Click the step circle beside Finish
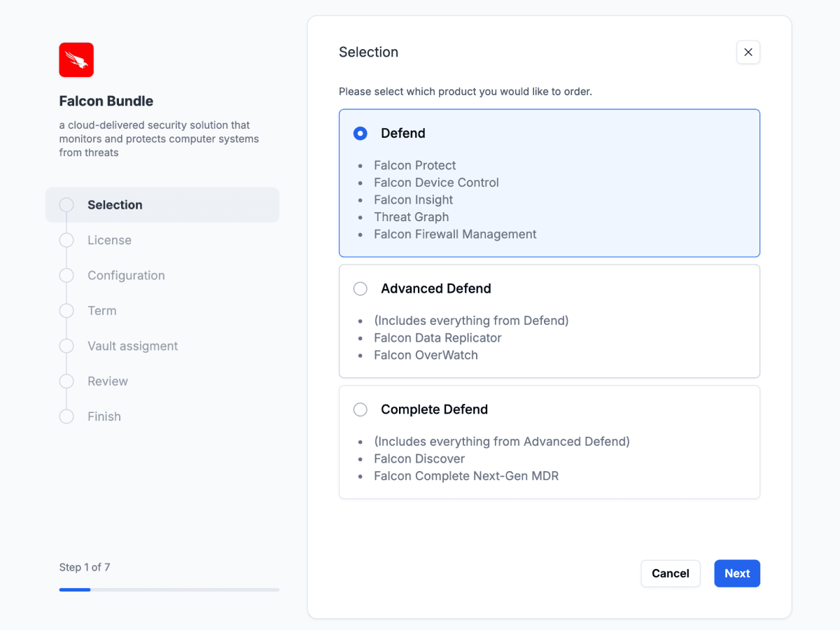 66,416
